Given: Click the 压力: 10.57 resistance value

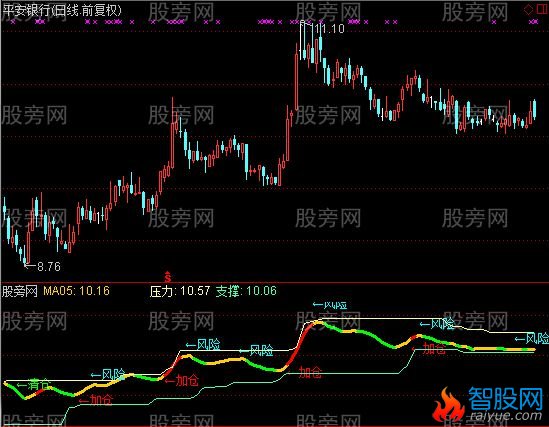Looking at the screenshot, I should 180,291.
